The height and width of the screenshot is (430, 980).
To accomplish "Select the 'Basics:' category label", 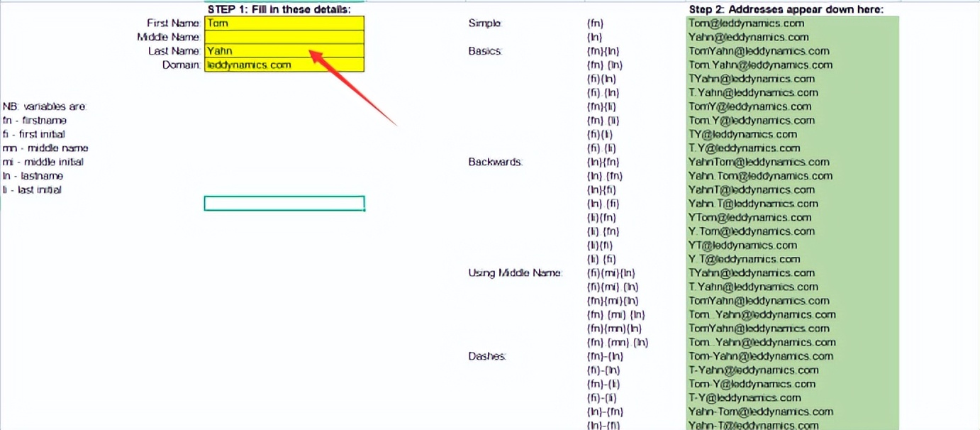I will pyautogui.click(x=485, y=51).
